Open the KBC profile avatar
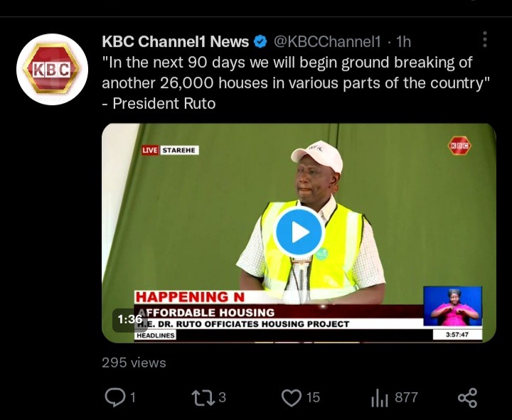The image size is (512, 420). (x=52, y=69)
